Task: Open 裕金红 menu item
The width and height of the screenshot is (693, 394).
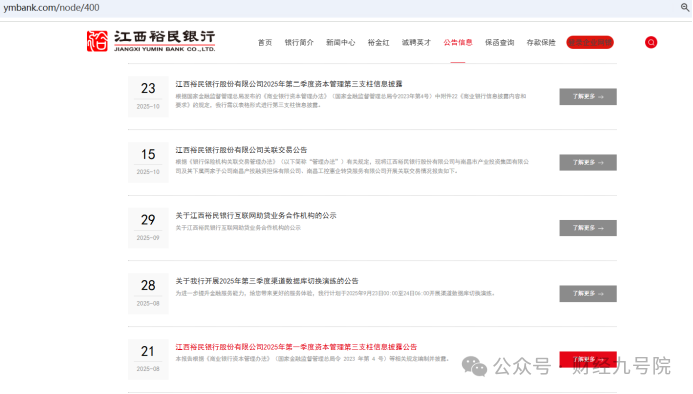Action: click(378, 42)
